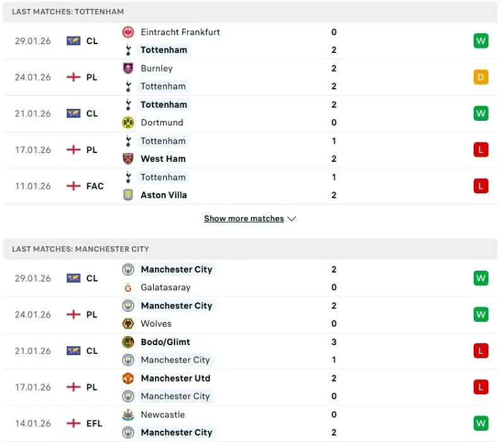
Task: Click the green W badge for Frankfurt match
Action: [481, 41]
